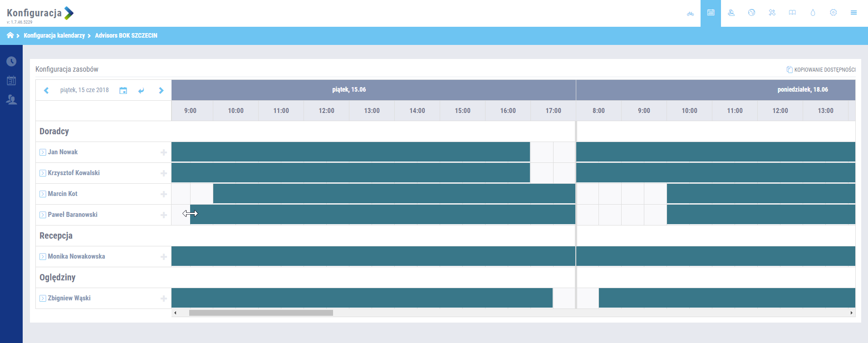The height and width of the screenshot is (343, 868).
Task: Click the bicycle icon in top navigation
Action: coord(690,13)
